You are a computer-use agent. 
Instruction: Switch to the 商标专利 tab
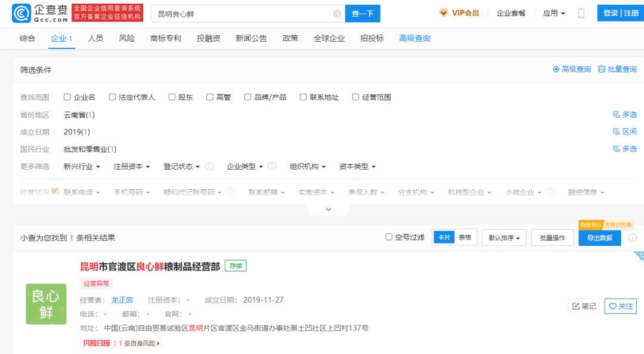tap(166, 39)
